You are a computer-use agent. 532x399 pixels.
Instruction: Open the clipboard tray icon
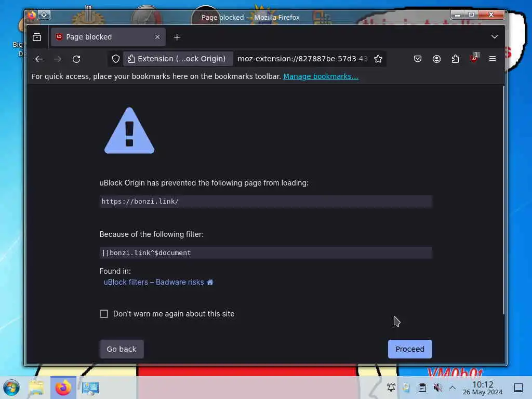pyautogui.click(x=422, y=388)
